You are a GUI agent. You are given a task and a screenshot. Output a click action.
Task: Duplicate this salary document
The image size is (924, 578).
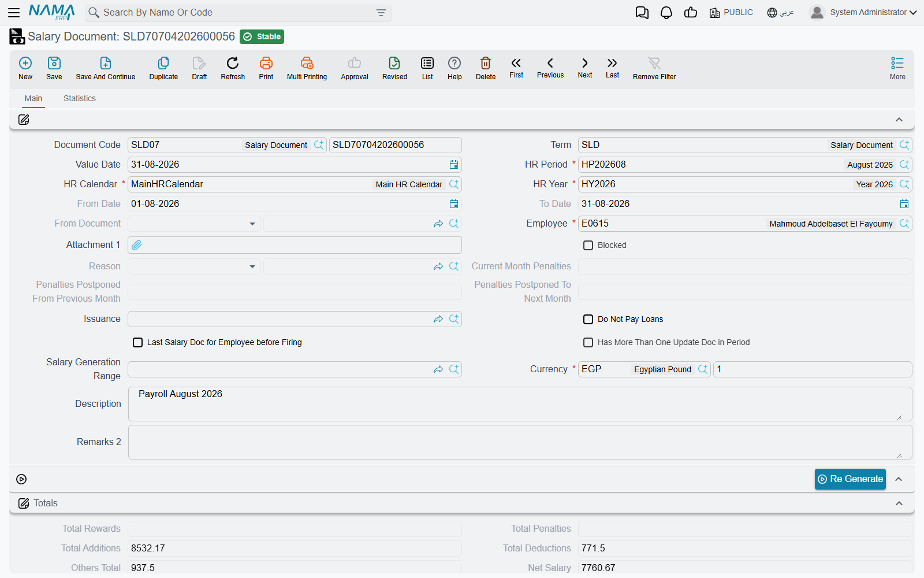point(163,68)
